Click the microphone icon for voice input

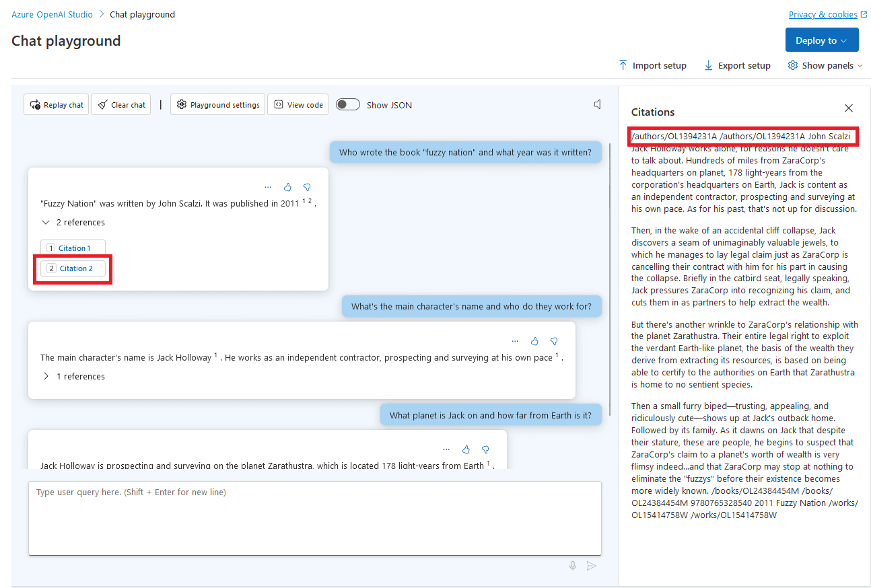coord(573,565)
